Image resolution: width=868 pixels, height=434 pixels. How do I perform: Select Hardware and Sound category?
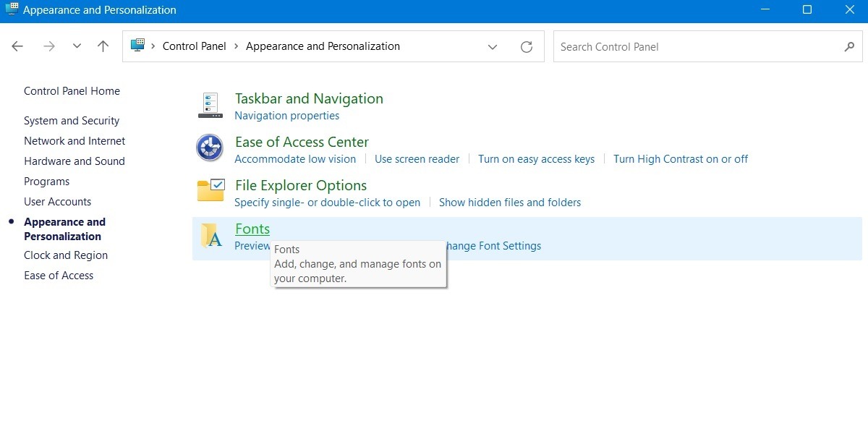pos(74,161)
